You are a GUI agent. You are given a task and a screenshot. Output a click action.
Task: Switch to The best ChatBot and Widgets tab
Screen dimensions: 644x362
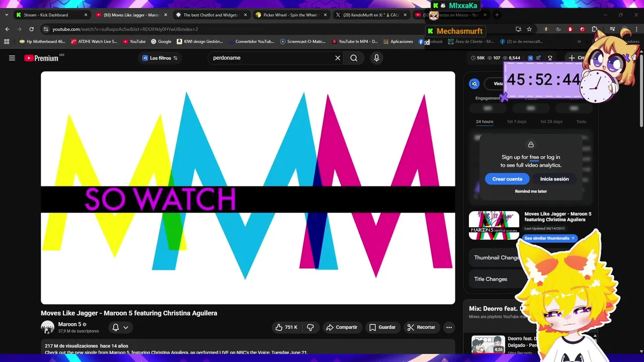(211, 15)
